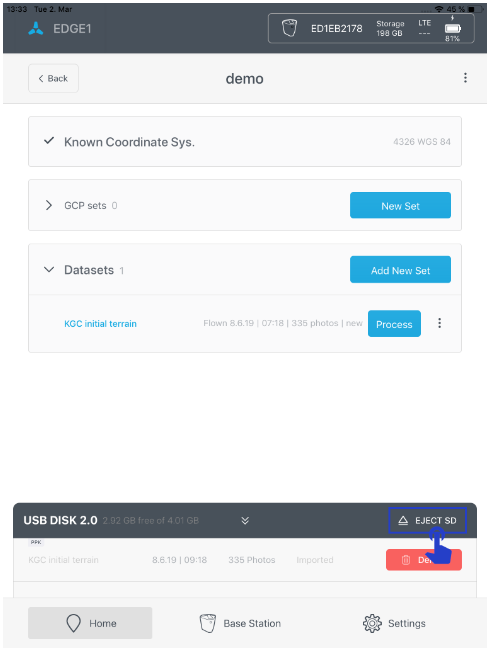Click the New Set button for GCP

[x=400, y=205]
